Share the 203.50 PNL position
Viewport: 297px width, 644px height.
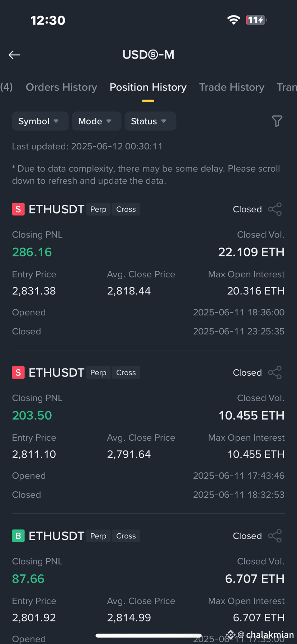coord(275,372)
